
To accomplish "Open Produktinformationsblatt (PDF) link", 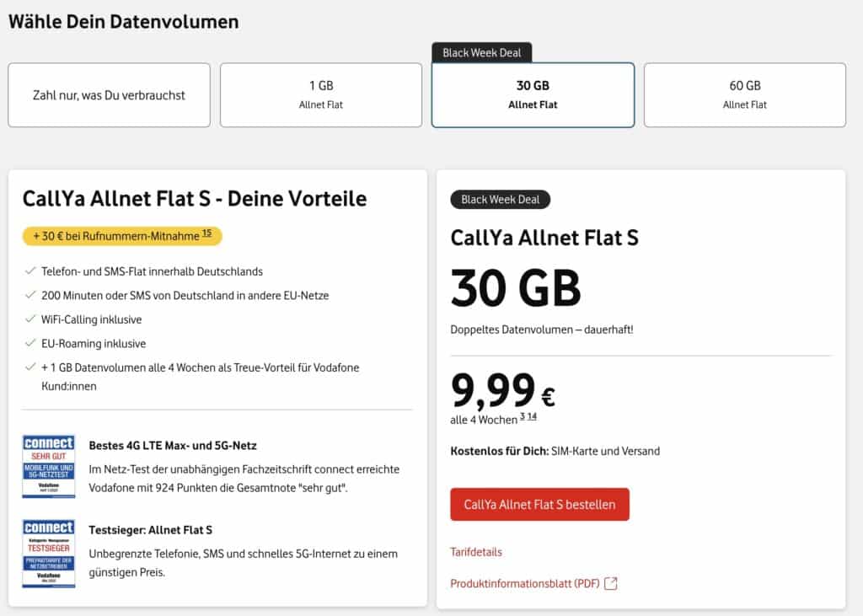I will [x=525, y=583].
